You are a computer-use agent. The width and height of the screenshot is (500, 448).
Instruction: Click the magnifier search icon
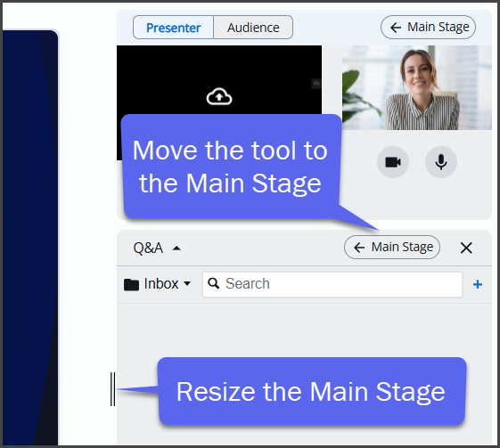click(x=213, y=283)
